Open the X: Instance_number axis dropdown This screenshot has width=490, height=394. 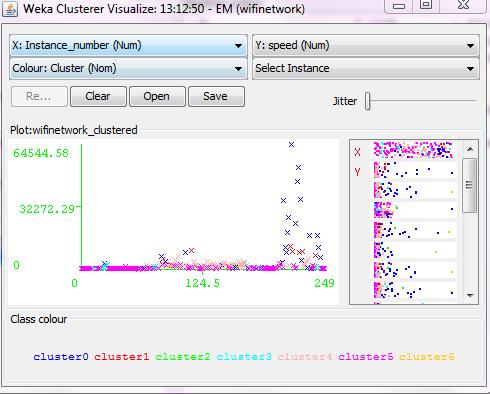pyautogui.click(x=128, y=45)
